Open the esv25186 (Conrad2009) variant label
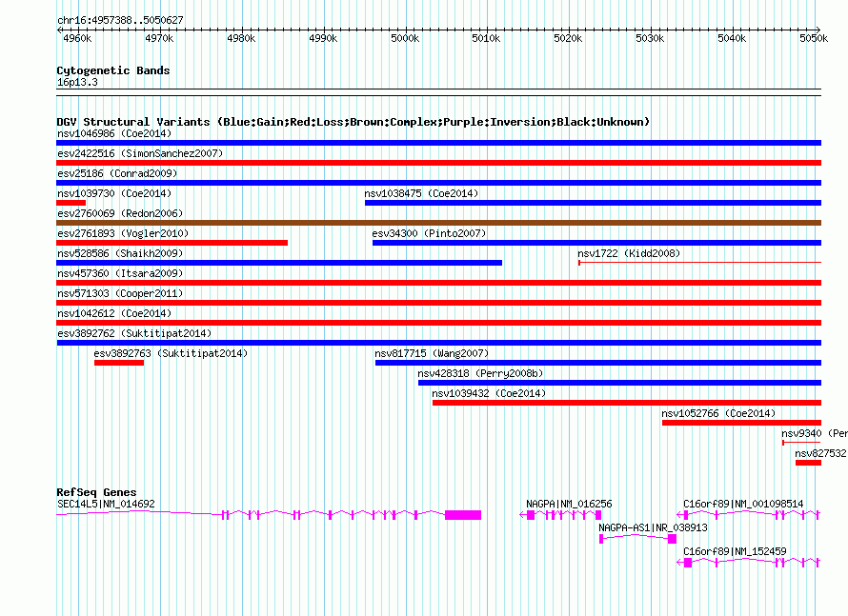The width and height of the screenshot is (848, 616). [117, 173]
